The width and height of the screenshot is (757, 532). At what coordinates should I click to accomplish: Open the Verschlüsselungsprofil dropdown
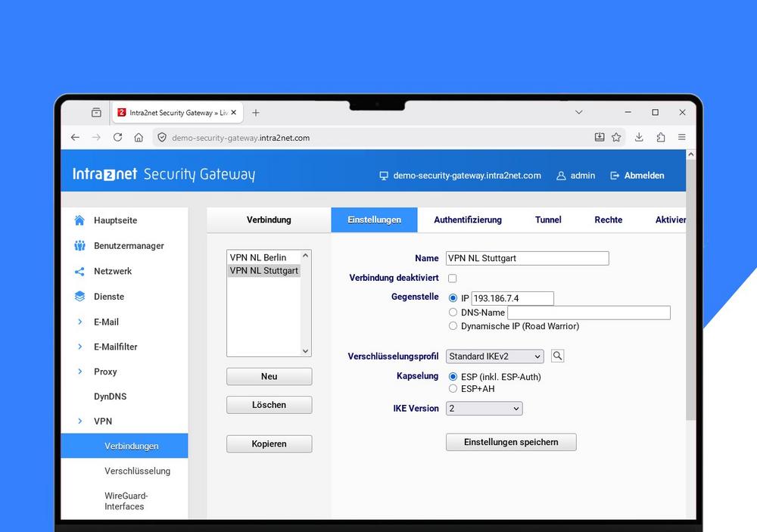[x=495, y=356]
